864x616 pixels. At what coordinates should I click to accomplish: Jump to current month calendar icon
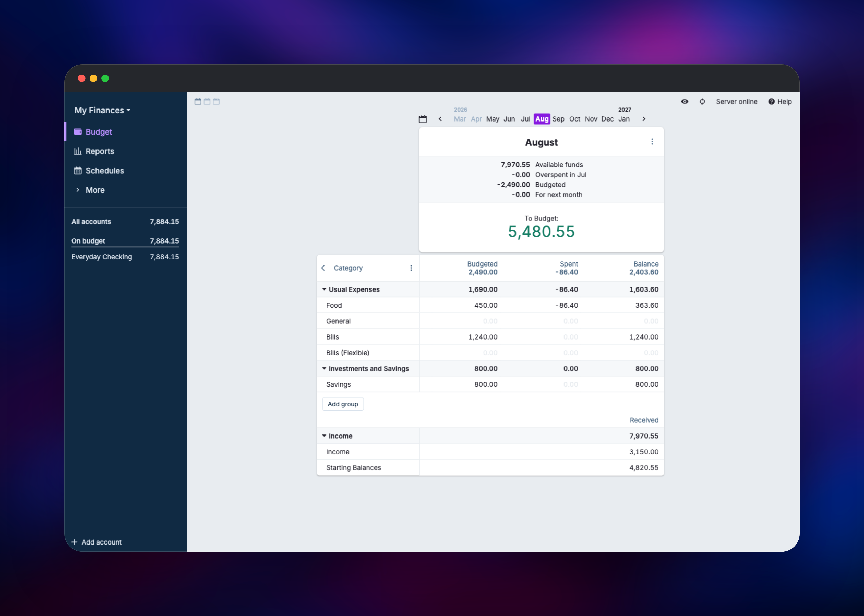click(x=423, y=119)
